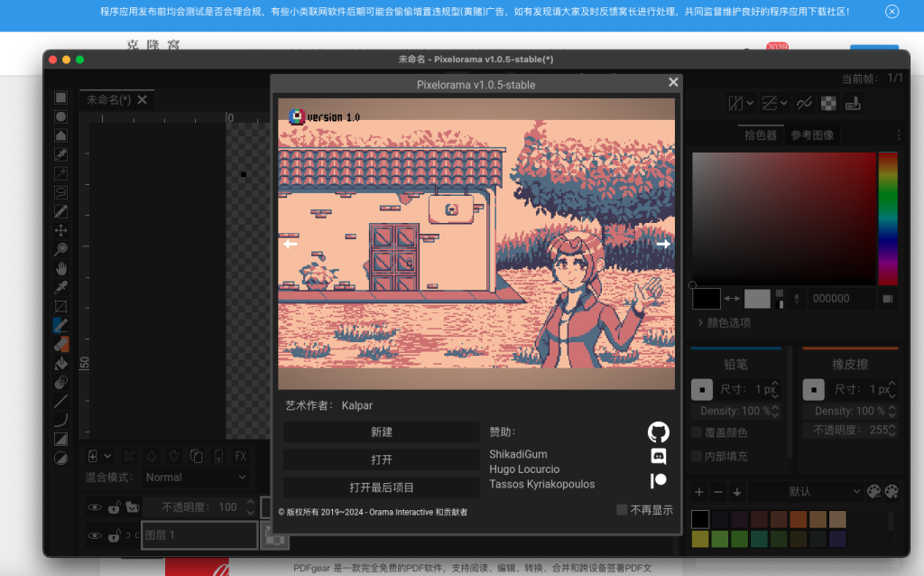Switch to the 参考图像 tab
The image size is (924, 576).
812,135
